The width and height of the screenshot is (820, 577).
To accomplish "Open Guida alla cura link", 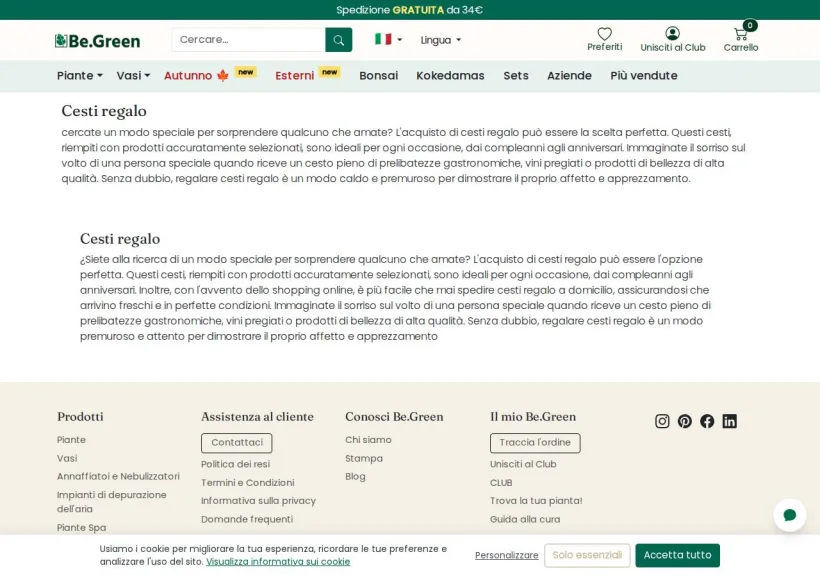I will [525, 519].
